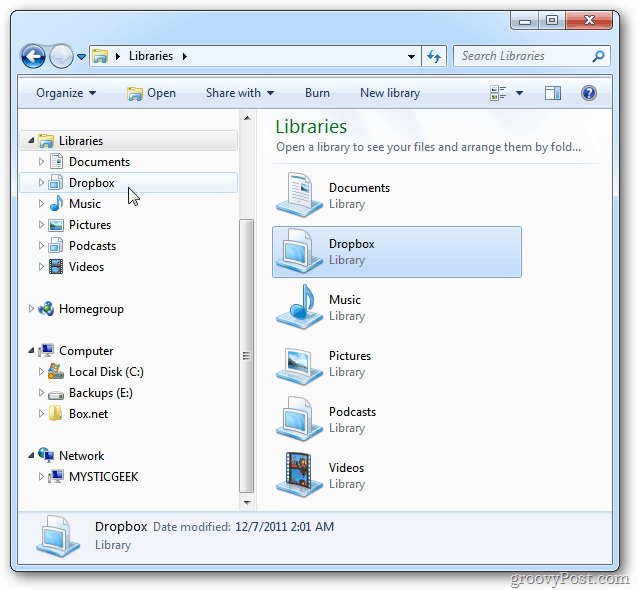Expand Local Disk (C:) node
The height and width of the screenshot is (590, 638).
41,371
